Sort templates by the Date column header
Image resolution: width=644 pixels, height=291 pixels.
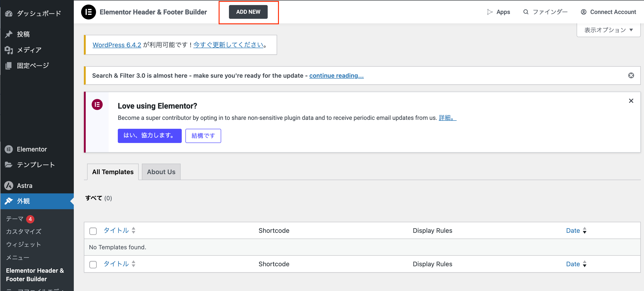[573, 231]
